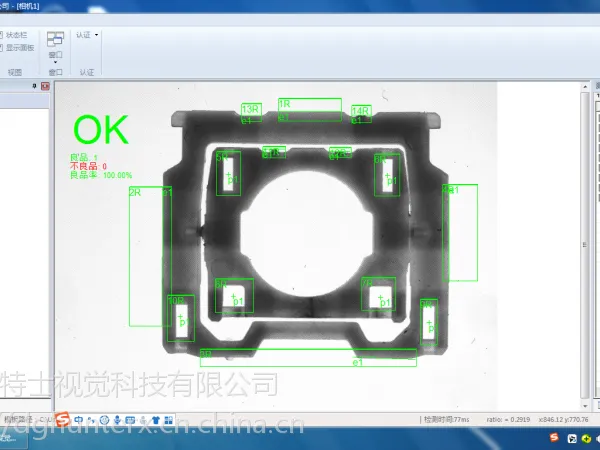This screenshot has width=600, height=450.
Task: Toggle the 显示面板 checkbox
Action: point(1,47)
